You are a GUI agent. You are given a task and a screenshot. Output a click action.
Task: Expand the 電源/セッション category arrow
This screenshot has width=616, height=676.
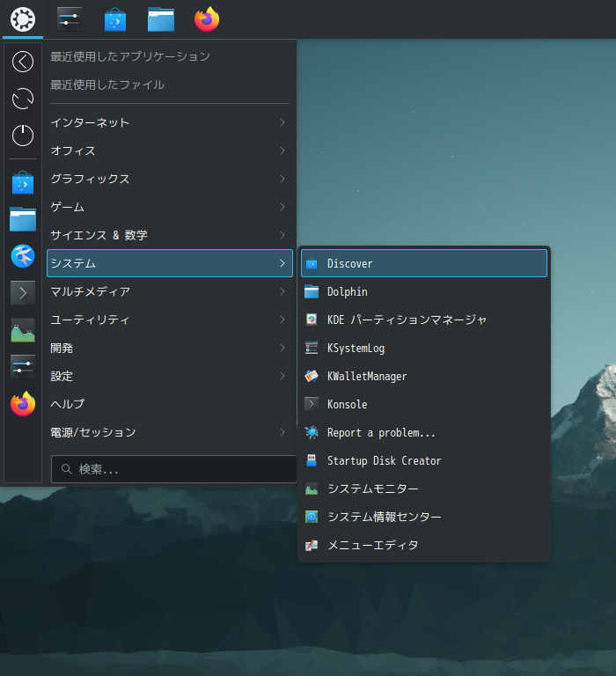point(282,432)
